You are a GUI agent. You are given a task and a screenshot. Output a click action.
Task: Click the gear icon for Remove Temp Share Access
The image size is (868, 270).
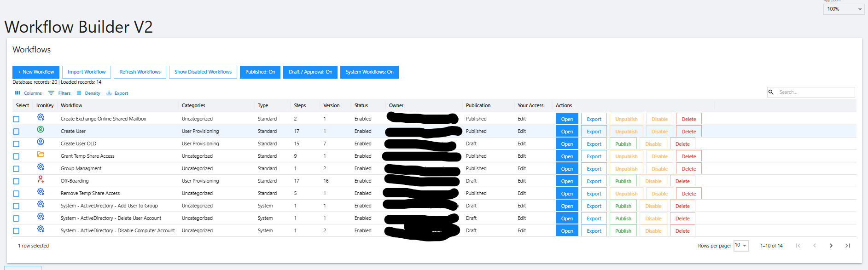41,192
